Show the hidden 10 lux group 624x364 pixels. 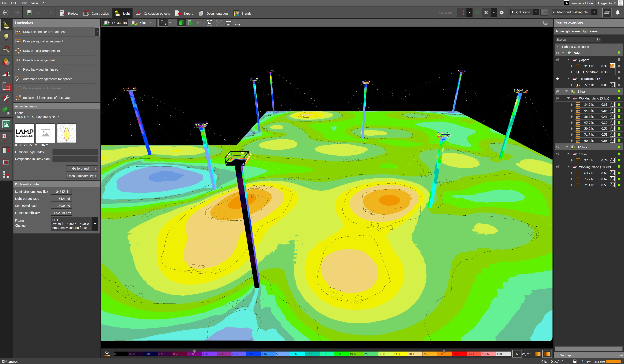click(x=558, y=147)
